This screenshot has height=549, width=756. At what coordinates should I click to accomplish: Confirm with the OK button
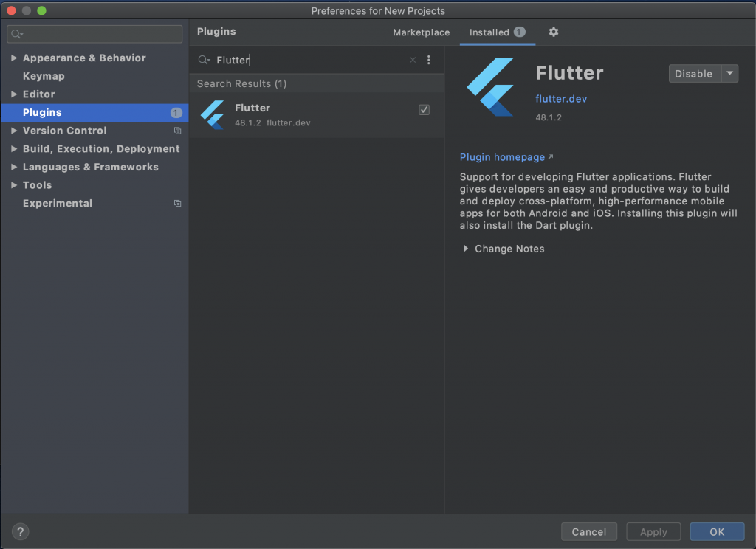pyautogui.click(x=717, y=531)
